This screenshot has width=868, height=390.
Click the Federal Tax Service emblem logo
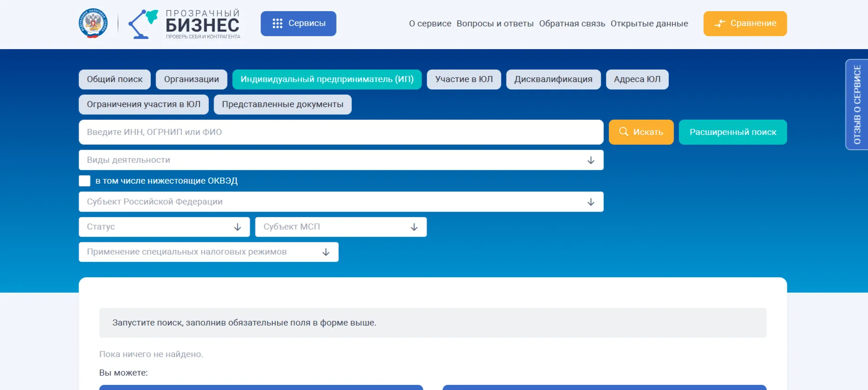tap(93, 24)
